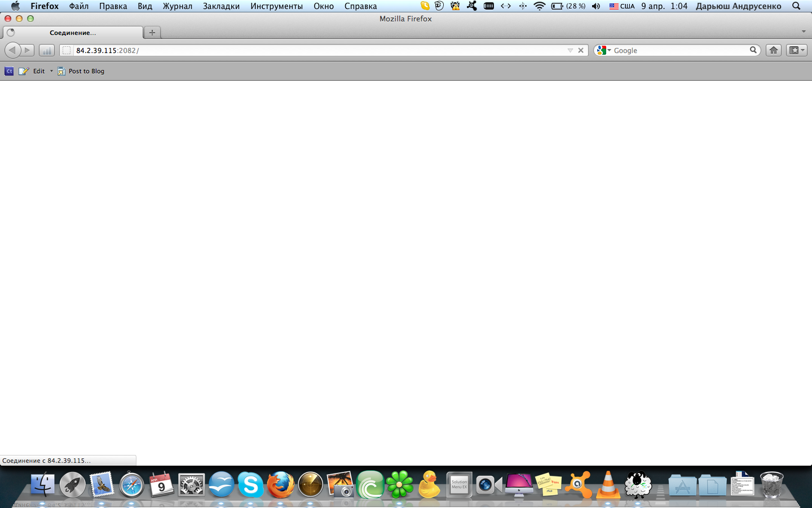Open the address bar history dropdown arrow
The height and width of the screenshot is (508, 812).
pyautogui.click(x=570, y=50)
